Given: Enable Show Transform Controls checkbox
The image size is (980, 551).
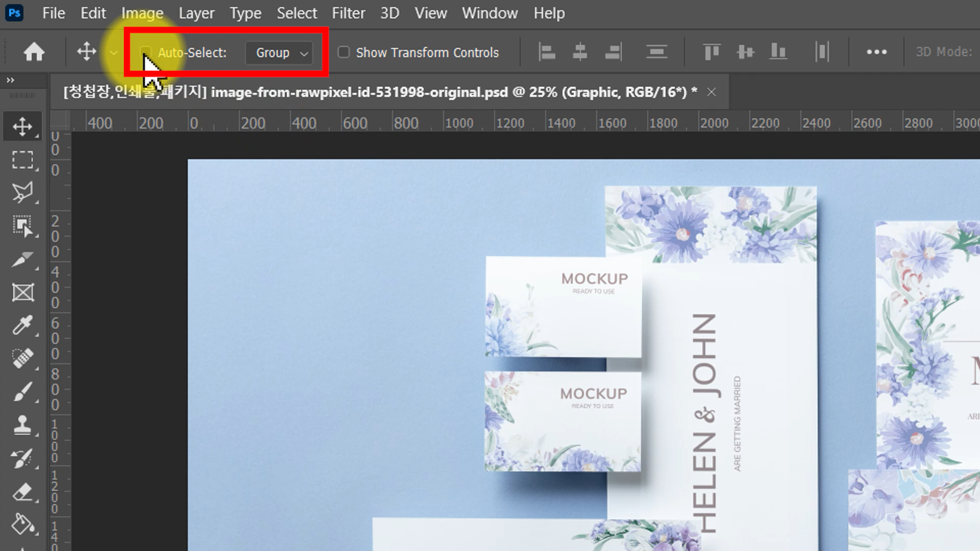Looking at the screenshot, I should (x=344, y=52).
